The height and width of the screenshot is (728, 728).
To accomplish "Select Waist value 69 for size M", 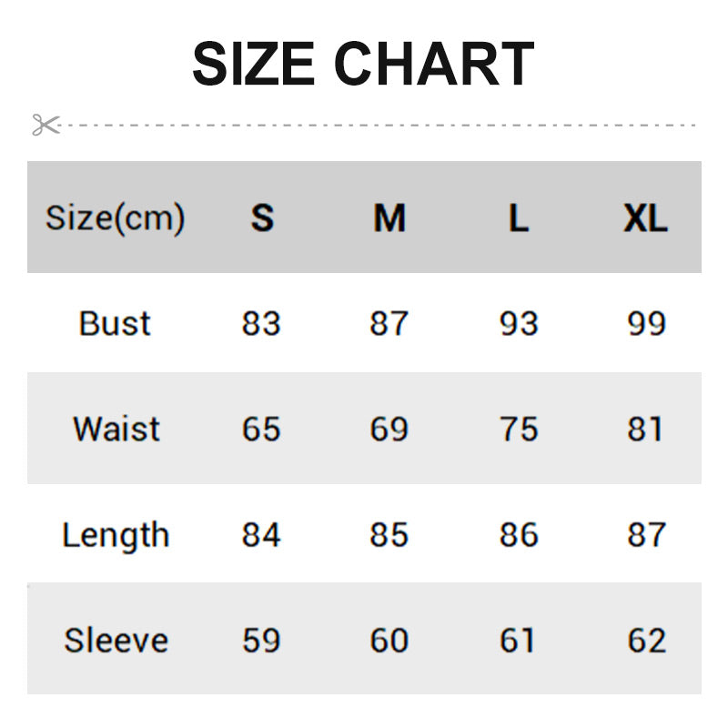I will tap(389, 429).
